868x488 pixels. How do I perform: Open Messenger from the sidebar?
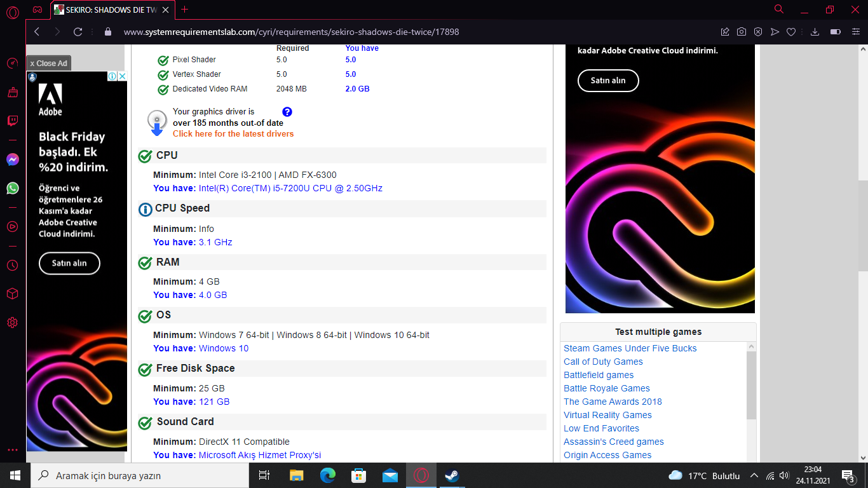(13, 159)
